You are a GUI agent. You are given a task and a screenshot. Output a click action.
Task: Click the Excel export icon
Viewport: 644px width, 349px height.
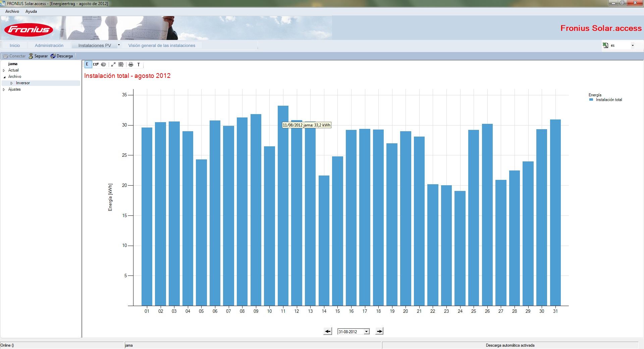tap(605, 45)
